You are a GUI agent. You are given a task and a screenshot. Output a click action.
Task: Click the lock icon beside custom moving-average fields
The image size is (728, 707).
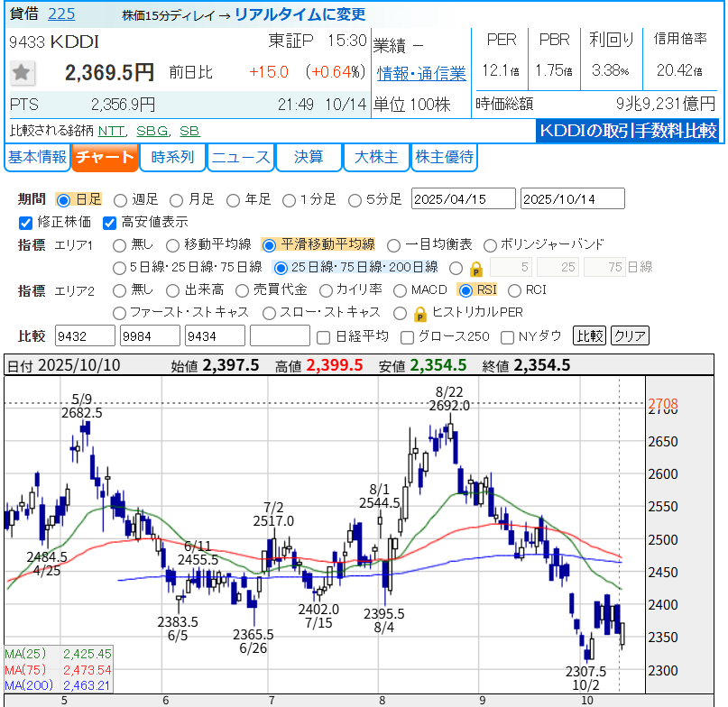[477, 268]
